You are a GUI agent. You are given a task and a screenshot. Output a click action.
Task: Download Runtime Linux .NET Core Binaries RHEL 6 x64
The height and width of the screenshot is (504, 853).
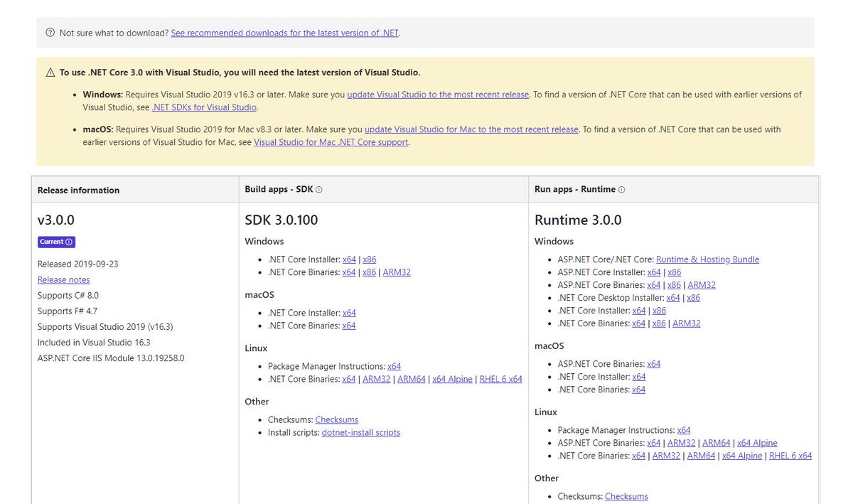coord(791,456)
